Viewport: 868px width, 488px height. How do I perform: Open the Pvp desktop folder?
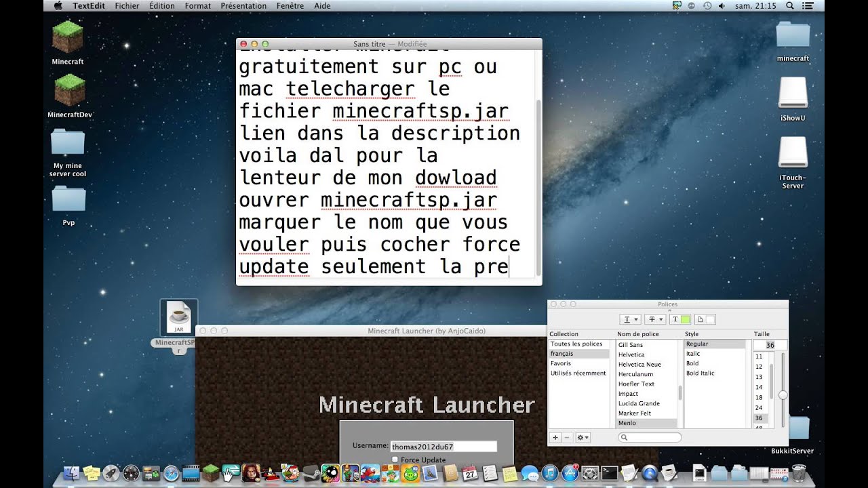68,199
